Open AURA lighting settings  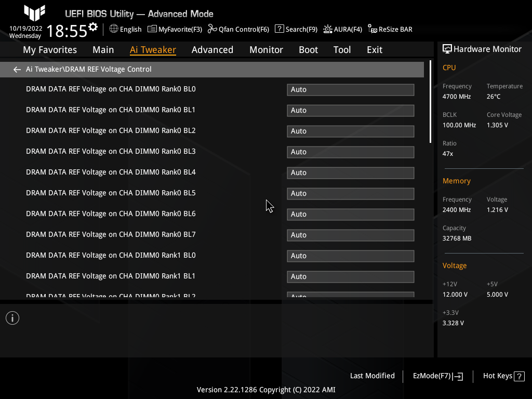[342, 29]
